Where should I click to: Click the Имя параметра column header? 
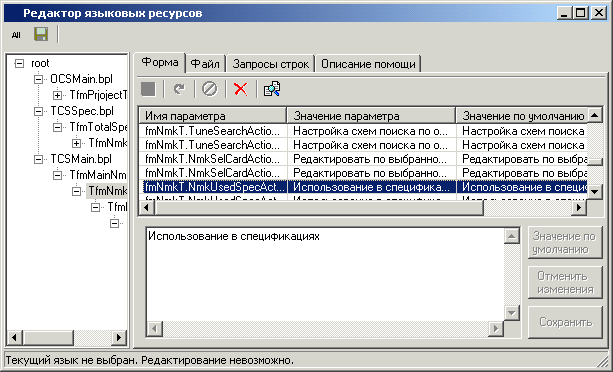pyautogui.click(x=213, y=116)
